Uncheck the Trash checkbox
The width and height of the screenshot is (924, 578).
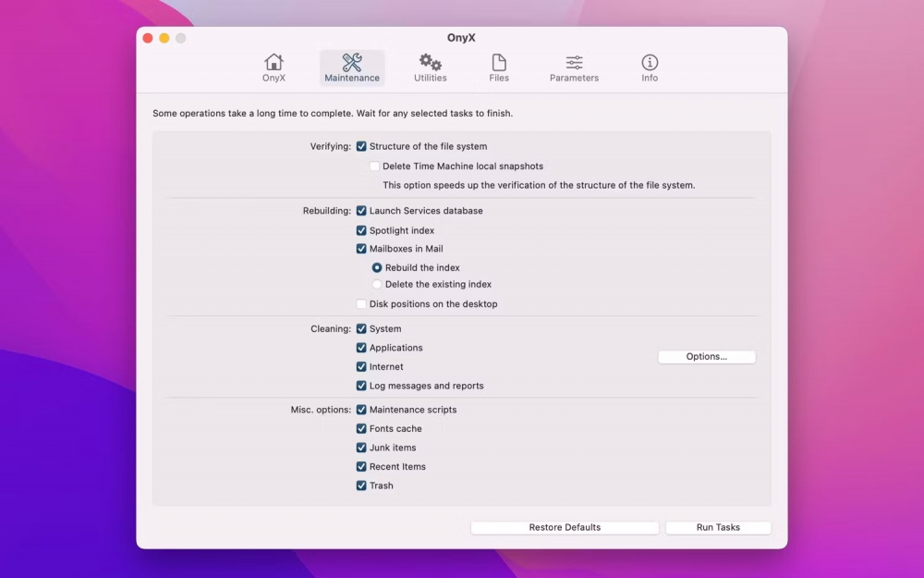pyautogui.click(x=361, y=486)
